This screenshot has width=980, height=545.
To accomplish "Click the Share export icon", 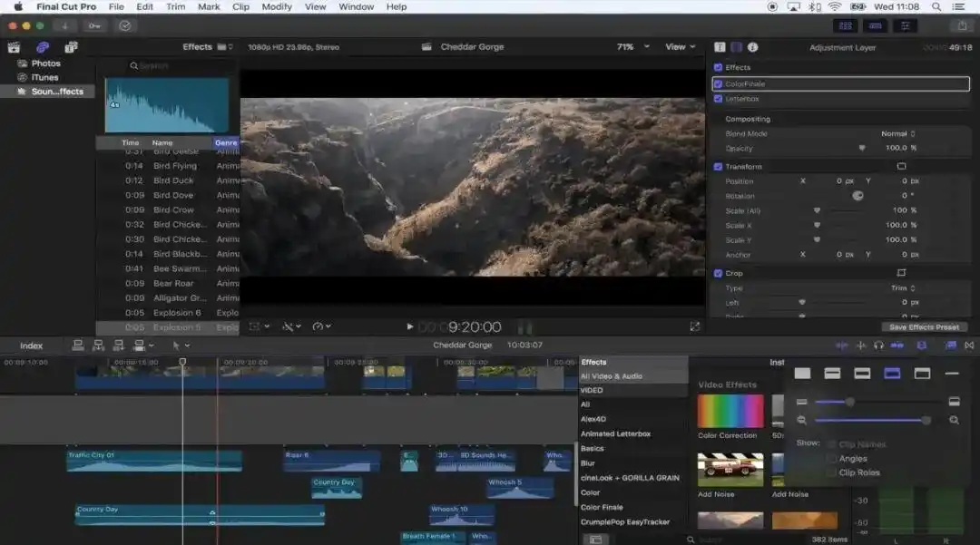I will point(961,26).
